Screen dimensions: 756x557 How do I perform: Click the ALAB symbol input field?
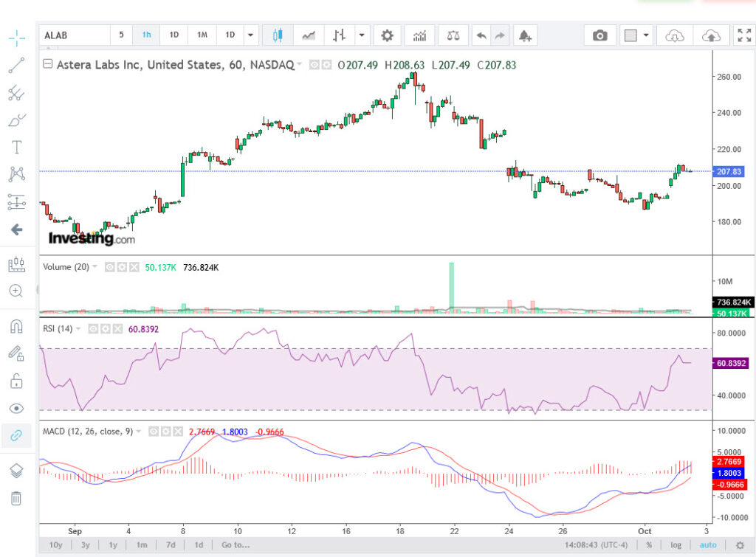tap(75, 35)
